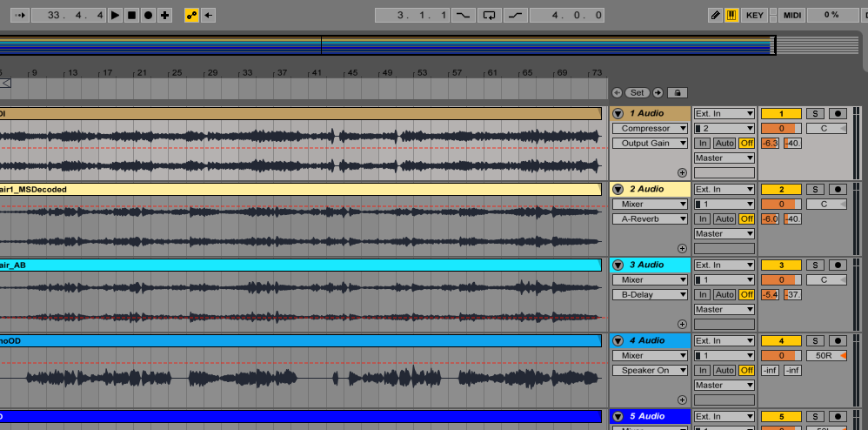The height and width of the screenshot is (430, 868).
Task: Arm track 2 Audio for recording
Action: click(x=838, y=190)
